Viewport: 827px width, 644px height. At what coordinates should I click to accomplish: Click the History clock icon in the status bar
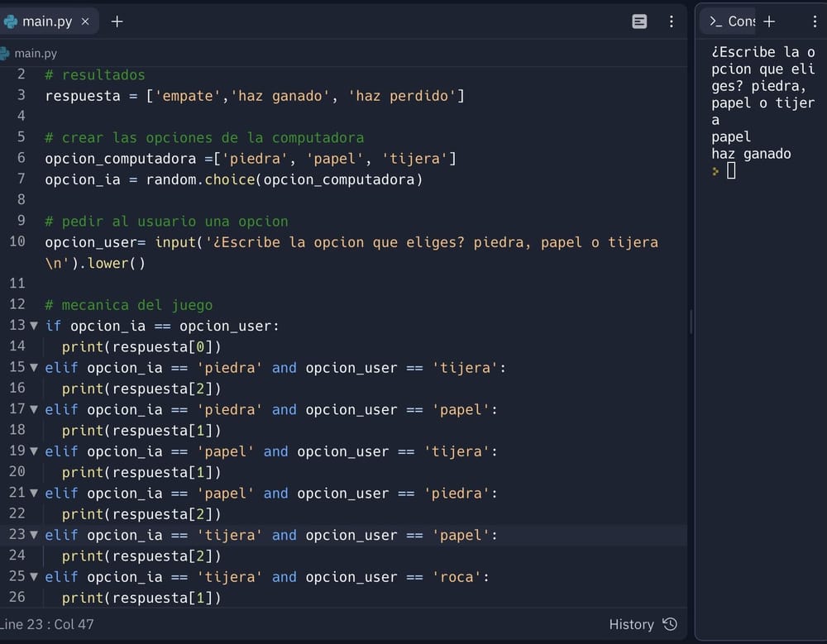[x=669, y=624]
